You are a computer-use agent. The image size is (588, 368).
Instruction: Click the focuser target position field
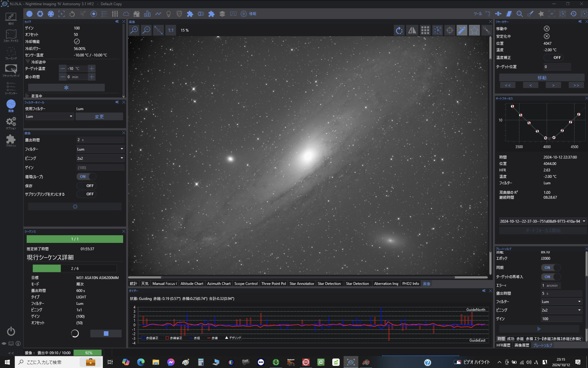[x=557, y=67]
